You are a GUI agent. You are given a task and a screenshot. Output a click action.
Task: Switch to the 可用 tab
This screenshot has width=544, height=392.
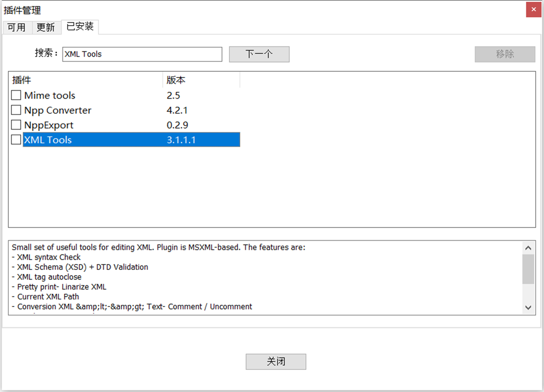[x=17, y=27]
